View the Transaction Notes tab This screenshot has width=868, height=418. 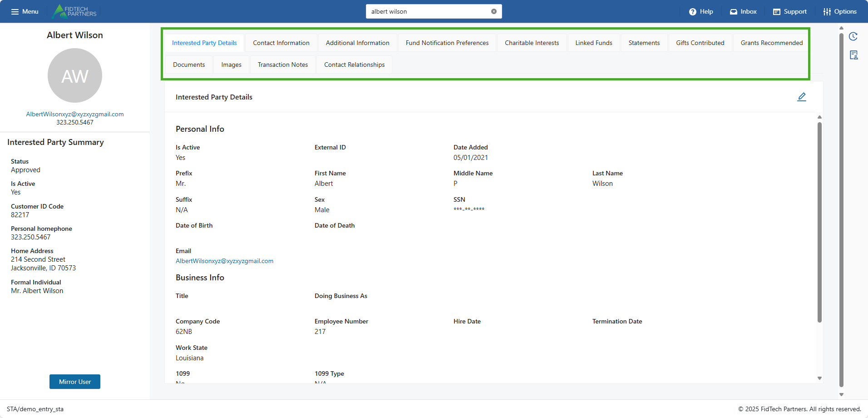click(283, 65)
